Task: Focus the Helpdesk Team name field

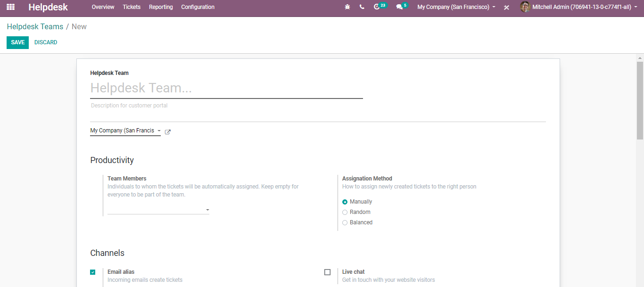Action: tap(226, 88)
